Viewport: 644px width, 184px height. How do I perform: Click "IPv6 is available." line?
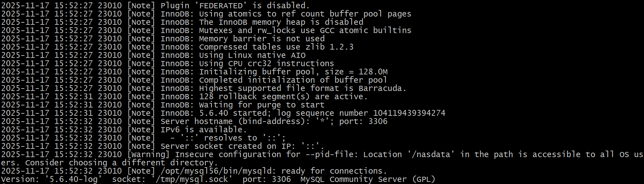pos(124,130)
